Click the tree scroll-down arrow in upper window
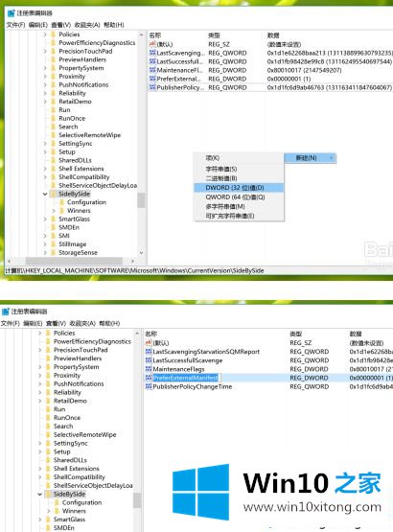The image size is (393, 532). point(141,253)
